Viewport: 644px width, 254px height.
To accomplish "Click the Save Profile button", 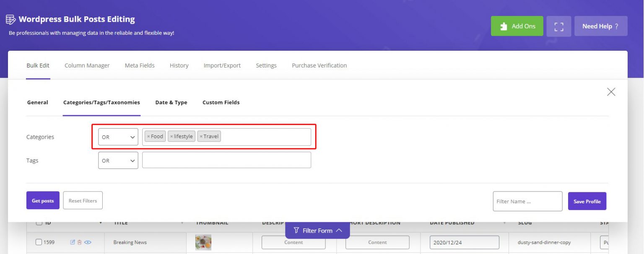I will pyautogui.click(x=587, y=202).
